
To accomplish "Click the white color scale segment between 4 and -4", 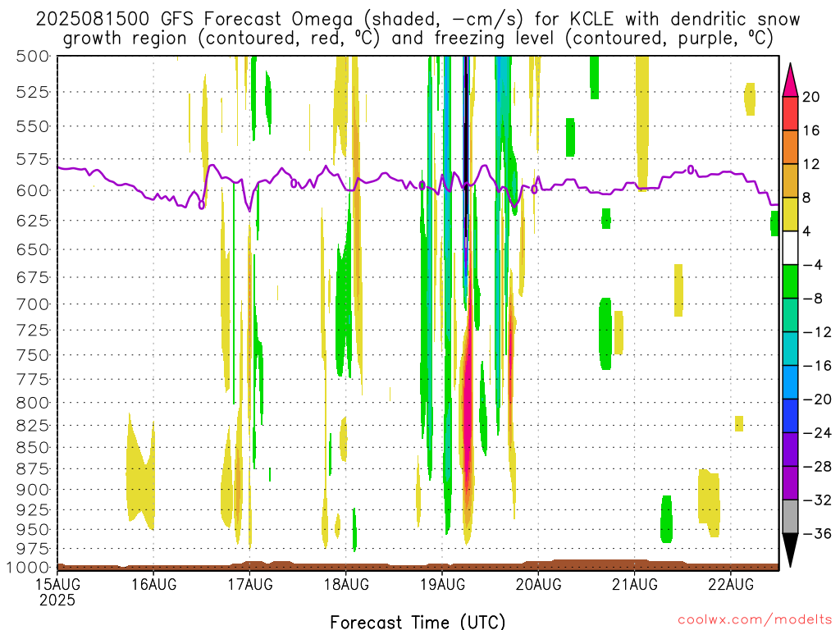I will pyautogui.click(x=790, y=248).
